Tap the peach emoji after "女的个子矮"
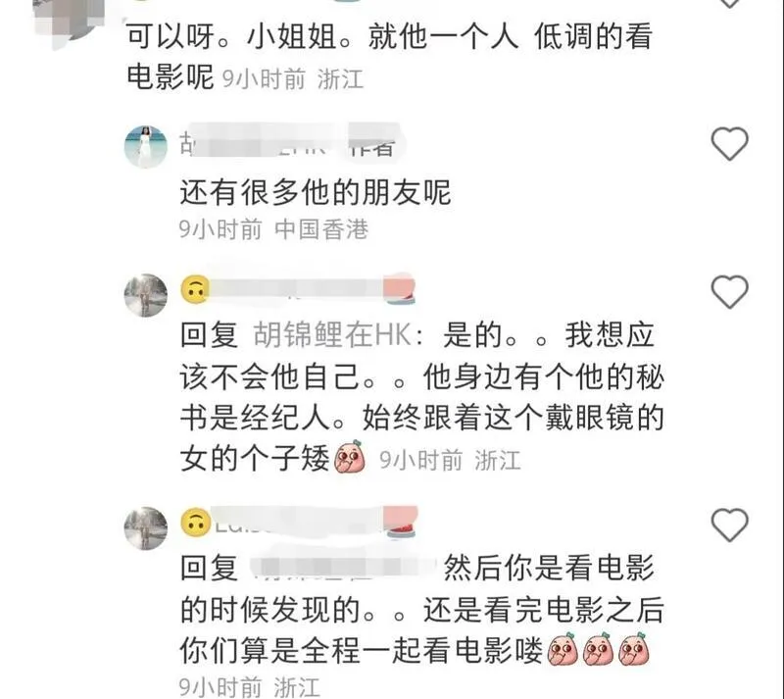This screenshot has width=784, height=699. tap(350, 457)
